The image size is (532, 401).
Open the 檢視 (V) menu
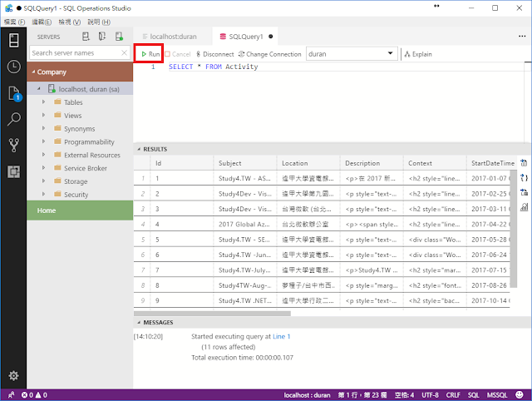tap(69, 22)
